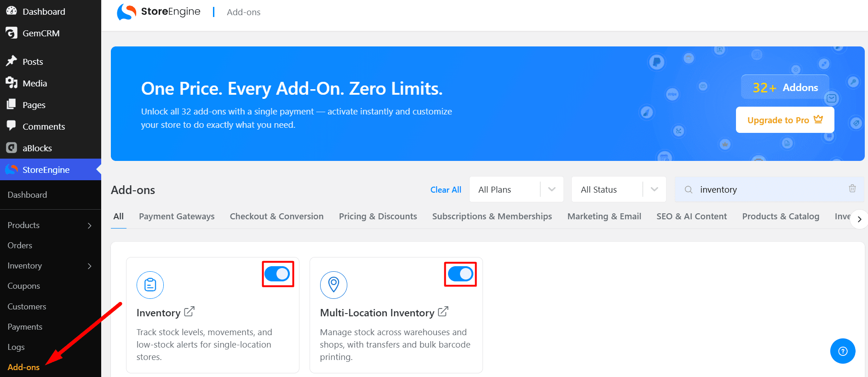
Task: Click the Inventory clipboard icon
Action: tap(150, 285)
